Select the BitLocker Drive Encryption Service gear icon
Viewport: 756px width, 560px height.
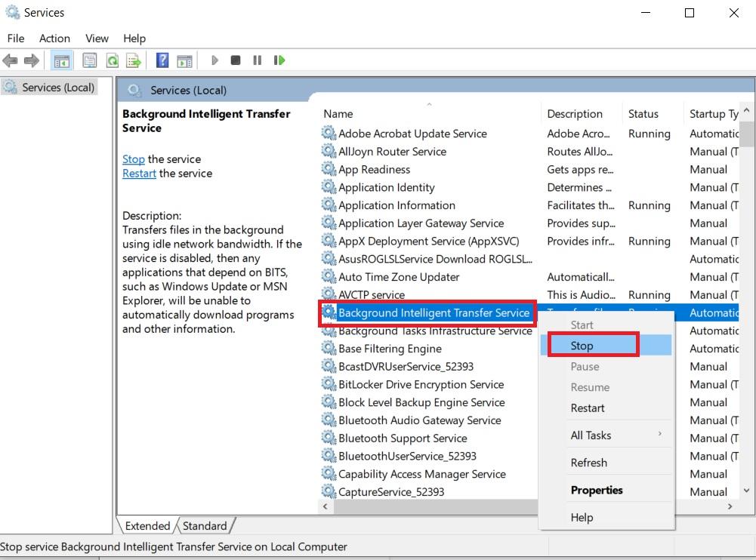[x=329, y=384]
